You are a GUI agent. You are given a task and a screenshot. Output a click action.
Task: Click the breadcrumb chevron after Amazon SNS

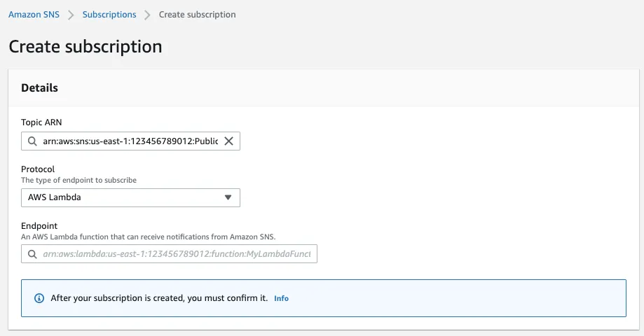pyautogui.click(x=71, y=15)
